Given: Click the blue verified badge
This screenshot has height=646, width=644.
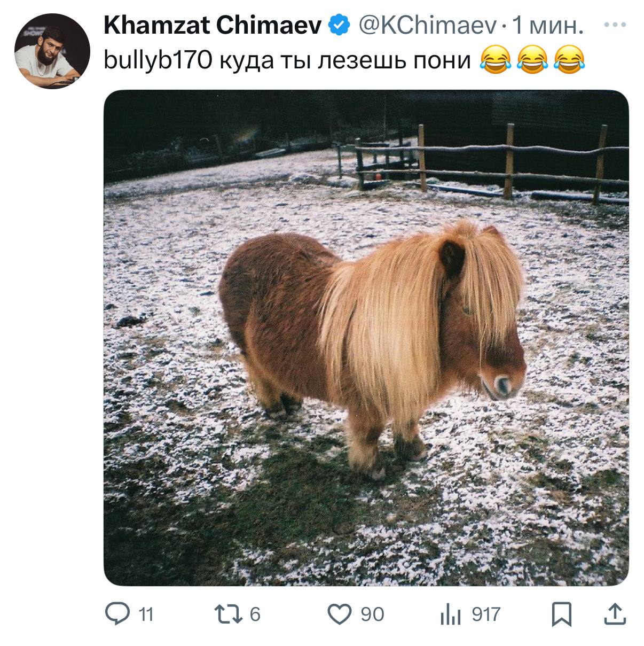Looking at the screenshot, I should [x=339, y=25].
